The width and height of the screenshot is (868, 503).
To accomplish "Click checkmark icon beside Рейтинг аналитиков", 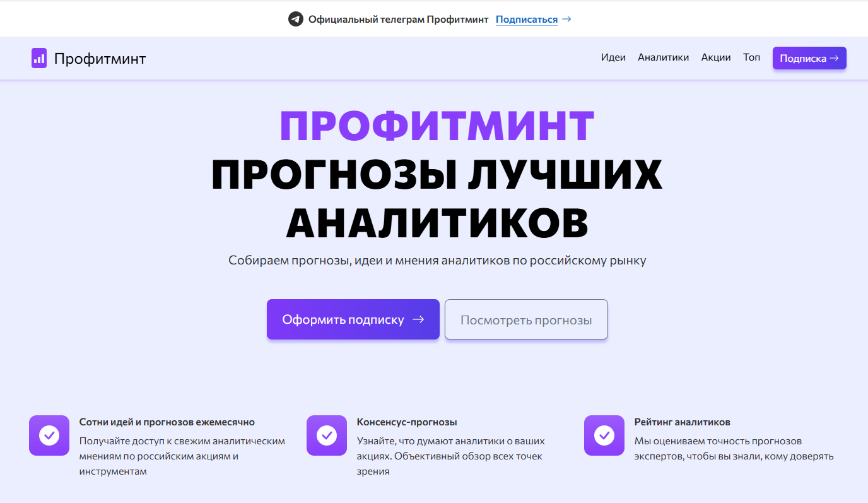I will click(604, 435).
